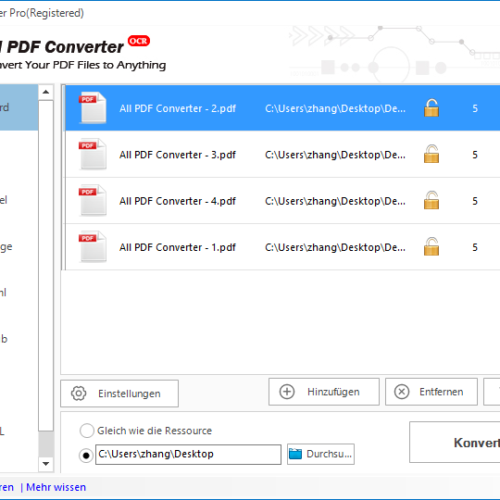
Task: Click the padlock icon in the 1.pdf row
Action: pos(431,246)
